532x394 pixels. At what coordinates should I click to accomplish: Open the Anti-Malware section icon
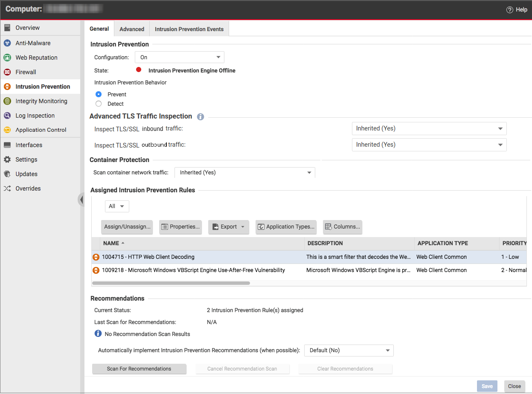(x=7, y=43)
